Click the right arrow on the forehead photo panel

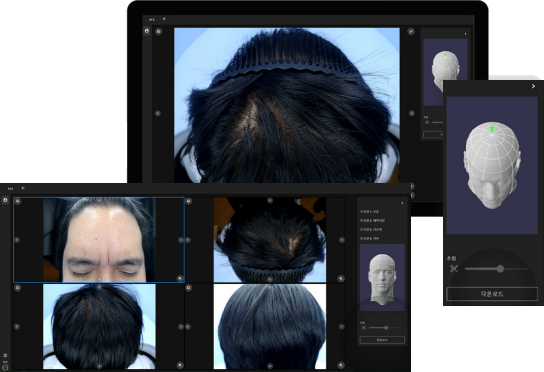(180, 240)
